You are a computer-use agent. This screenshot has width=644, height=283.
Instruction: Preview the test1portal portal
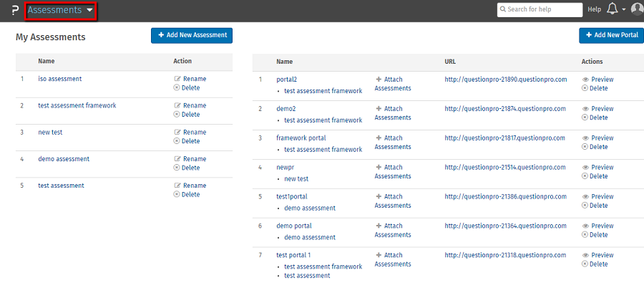[597, 196]
